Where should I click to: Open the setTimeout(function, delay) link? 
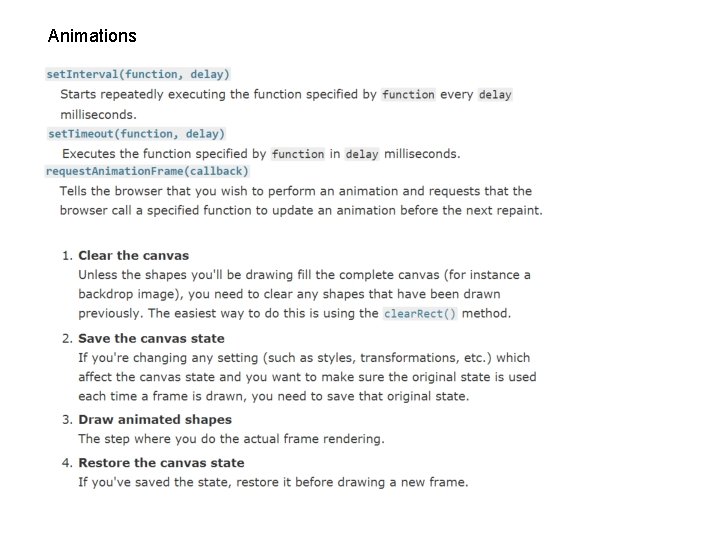pyautogui.click(x=137, y=134)
